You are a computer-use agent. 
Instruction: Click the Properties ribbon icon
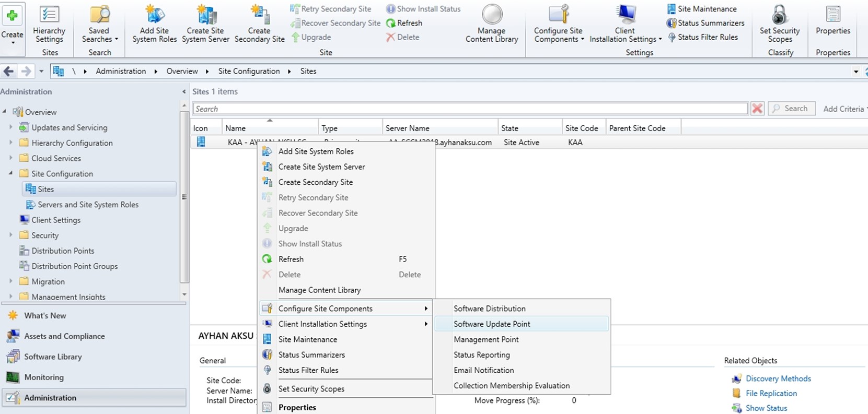pos(833,21)
